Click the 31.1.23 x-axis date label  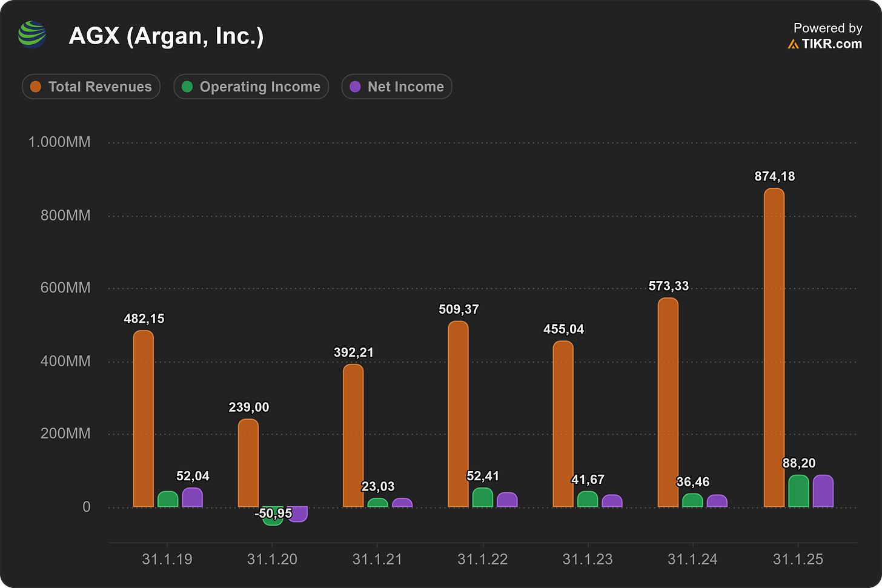tap(588, 559)
